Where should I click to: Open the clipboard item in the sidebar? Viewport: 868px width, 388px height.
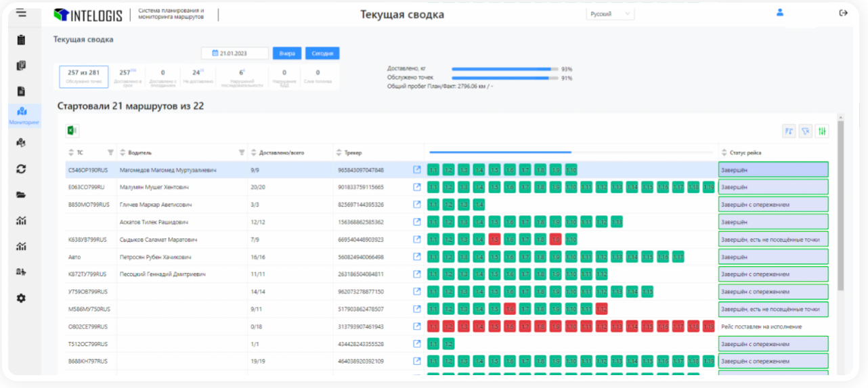[x=21, y=40]
